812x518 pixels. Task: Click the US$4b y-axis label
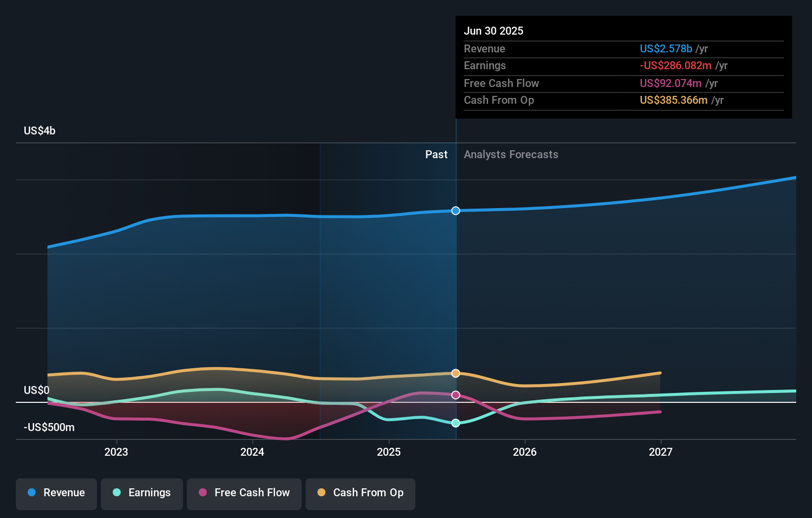40,131
